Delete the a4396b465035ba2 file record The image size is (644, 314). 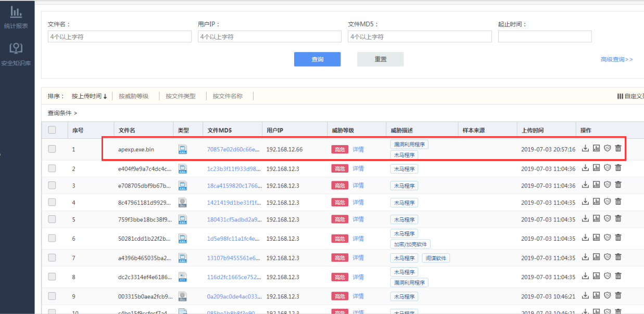pos(618,257)
